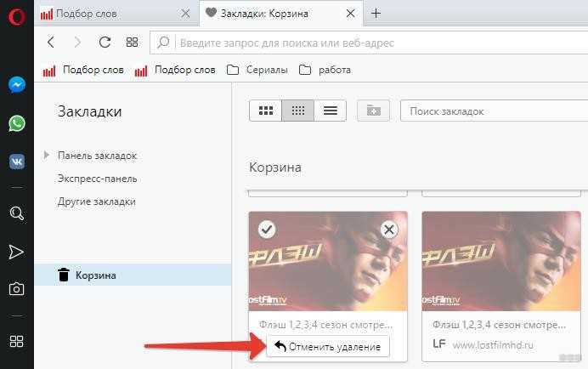Click the Закладки panel heading
Image resolution: width=588 pixels, height=369 pixels.
point(89,111)
